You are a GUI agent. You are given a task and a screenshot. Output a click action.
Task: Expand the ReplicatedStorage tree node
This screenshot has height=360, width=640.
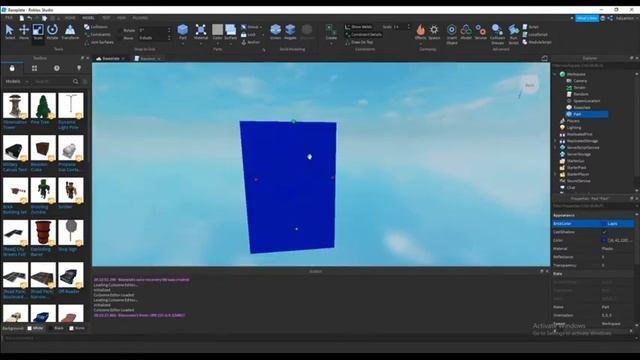click(555, 141)
